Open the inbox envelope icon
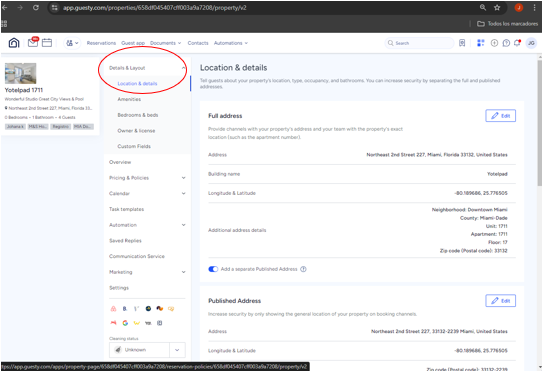 point(33,42)
